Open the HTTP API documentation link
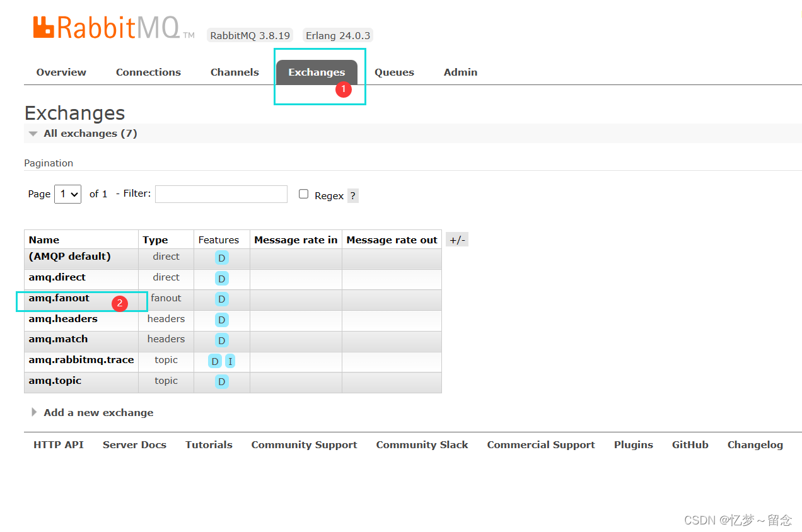This screenshot has width=802, height=532. point(58,444)
